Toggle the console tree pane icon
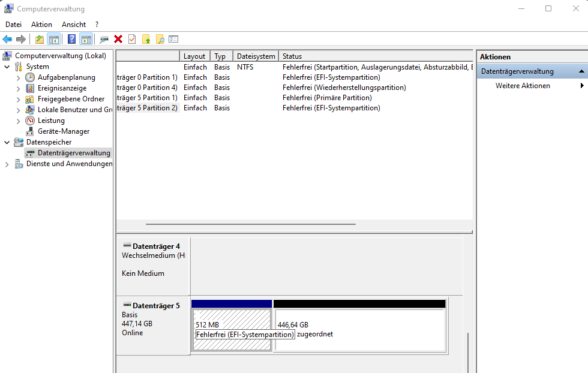The image size is (588, 373). [53, 39]
